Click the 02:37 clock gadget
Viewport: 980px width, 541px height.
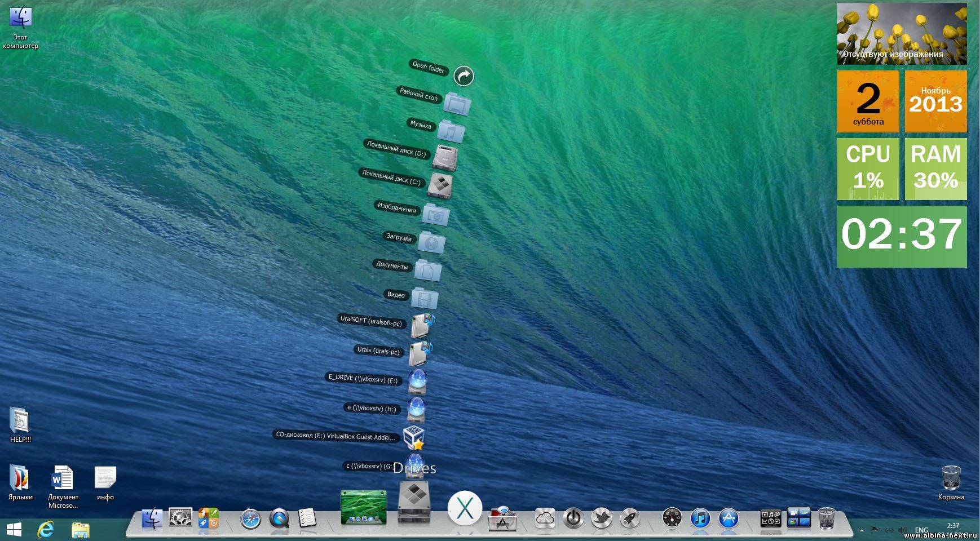(902, 236)
